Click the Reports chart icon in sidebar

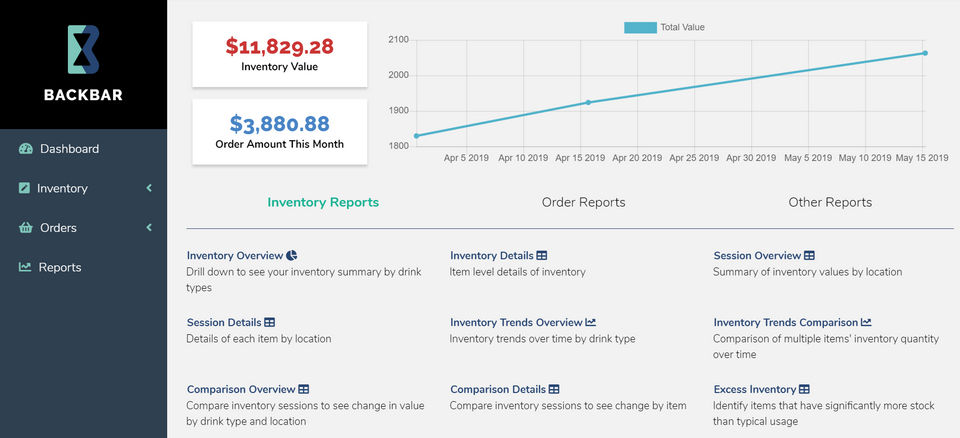(x=25, y=267)
